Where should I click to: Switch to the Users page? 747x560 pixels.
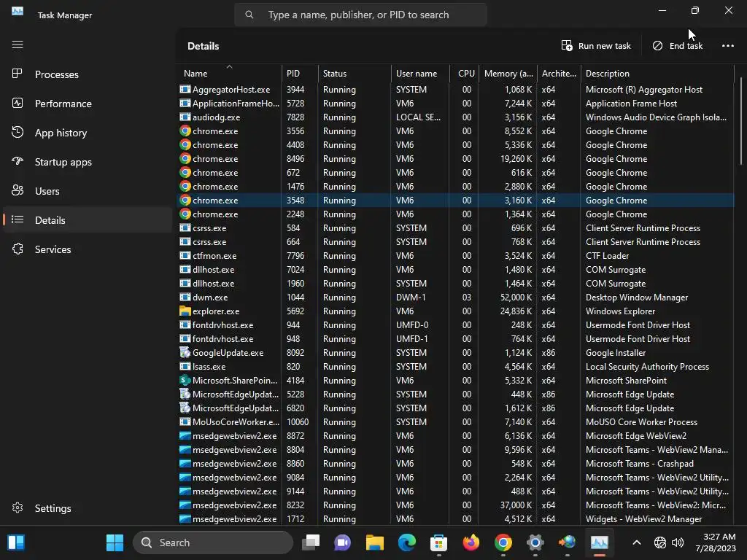(88, 191)
